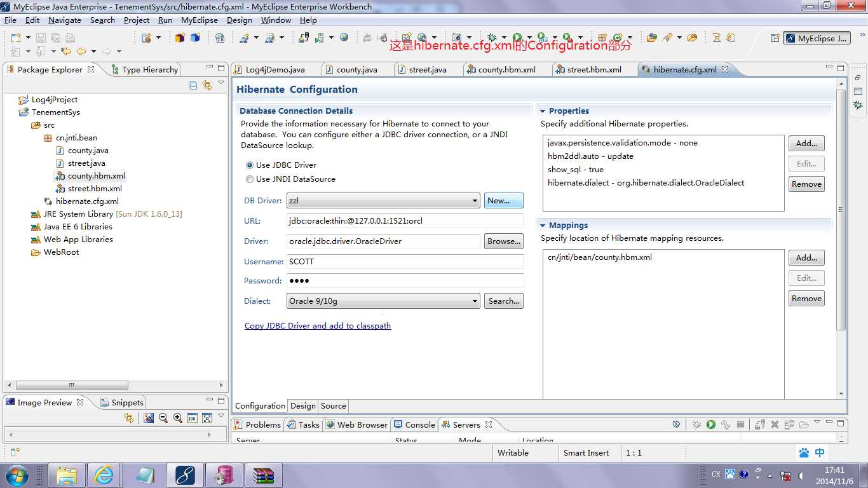The height and width of the screenshot is (488, 868).
Task: Click the Open Type toolbar icon
Action: point(652,38)
